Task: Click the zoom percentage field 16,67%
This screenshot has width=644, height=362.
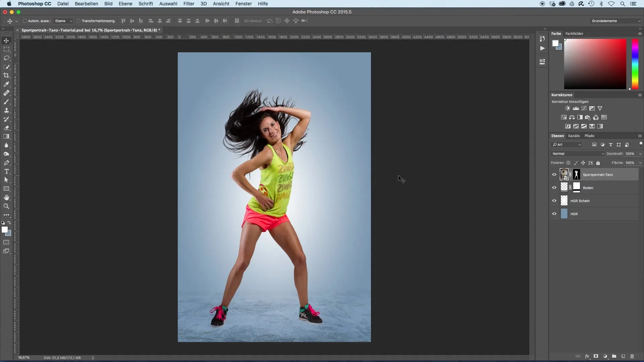Action: pyautogui.click(x=24, y=358)
